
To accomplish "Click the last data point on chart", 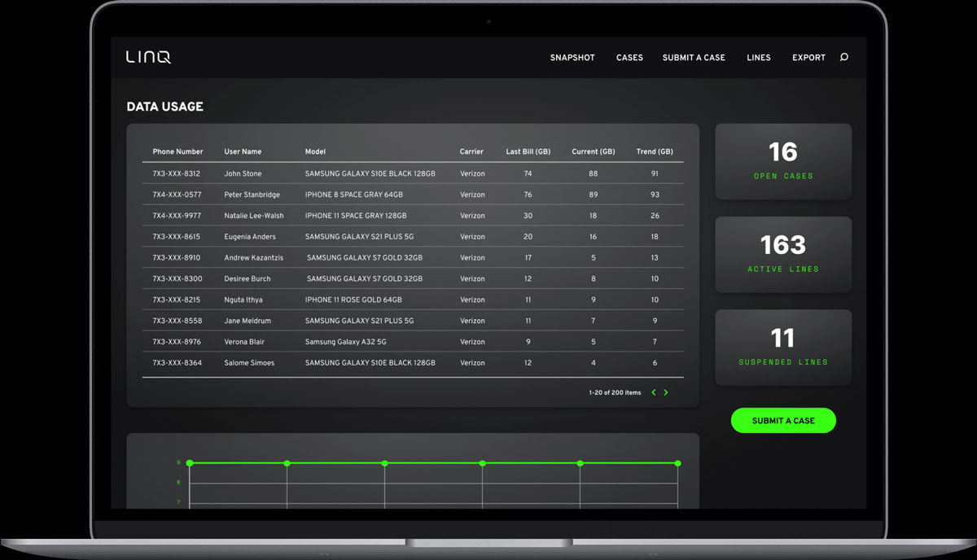I will tap(677, 463).
